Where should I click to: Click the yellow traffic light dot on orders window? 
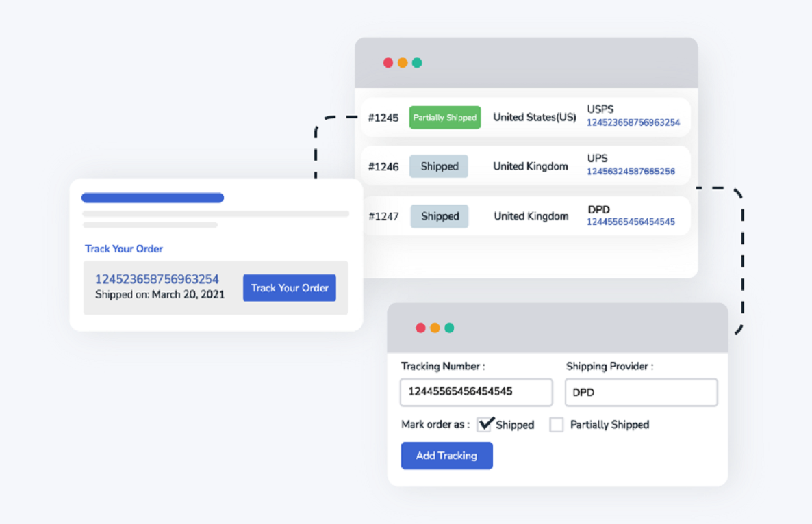point(403,62)
